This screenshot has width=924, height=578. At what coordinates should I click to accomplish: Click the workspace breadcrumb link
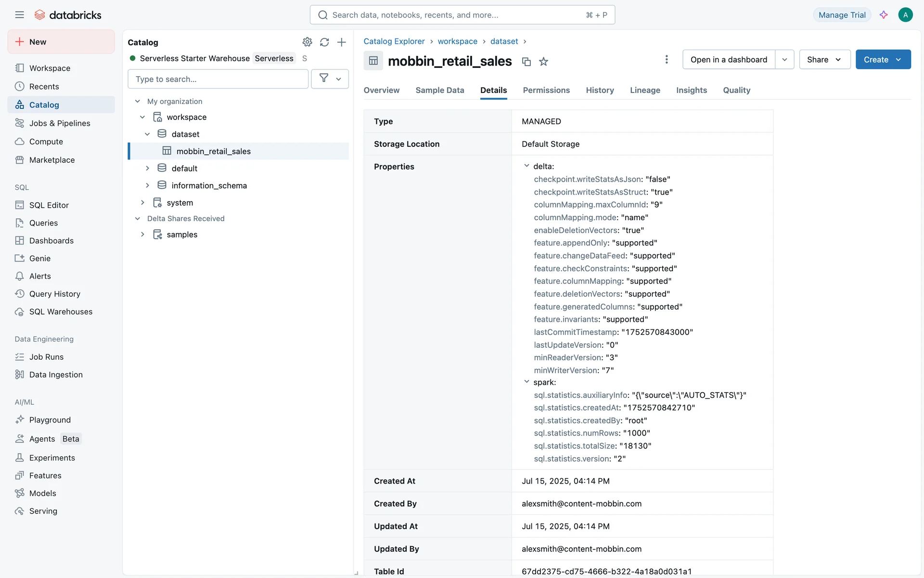(457, 41)
